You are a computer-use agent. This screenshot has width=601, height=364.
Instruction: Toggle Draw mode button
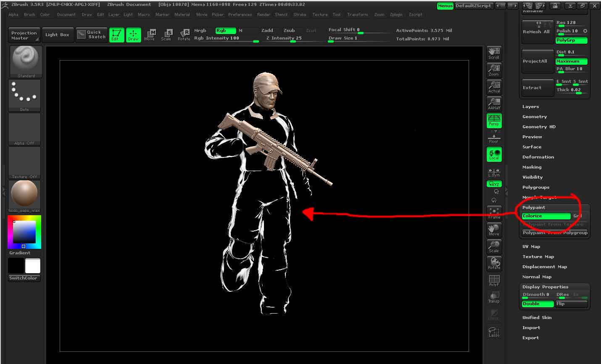(134, 35)
